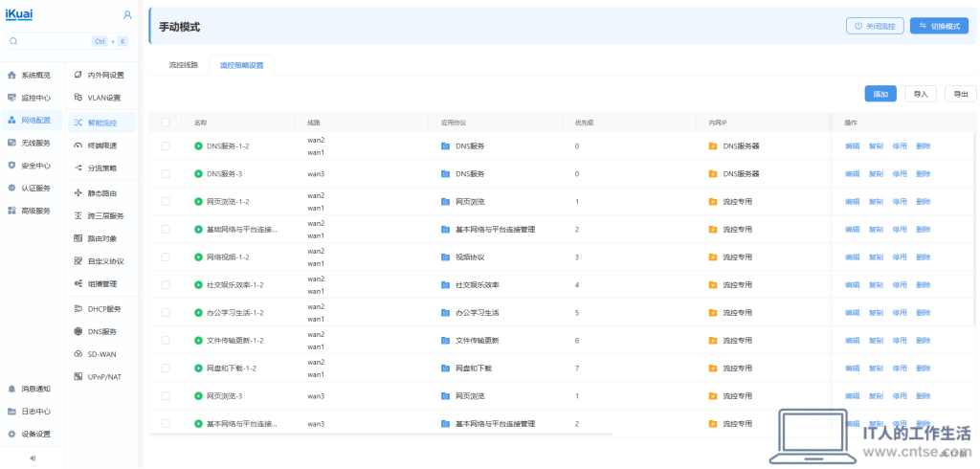The image size is (980, 469).
Task: Click the iKuai logo
Action: pyautogui.click(x=19, y=13)
